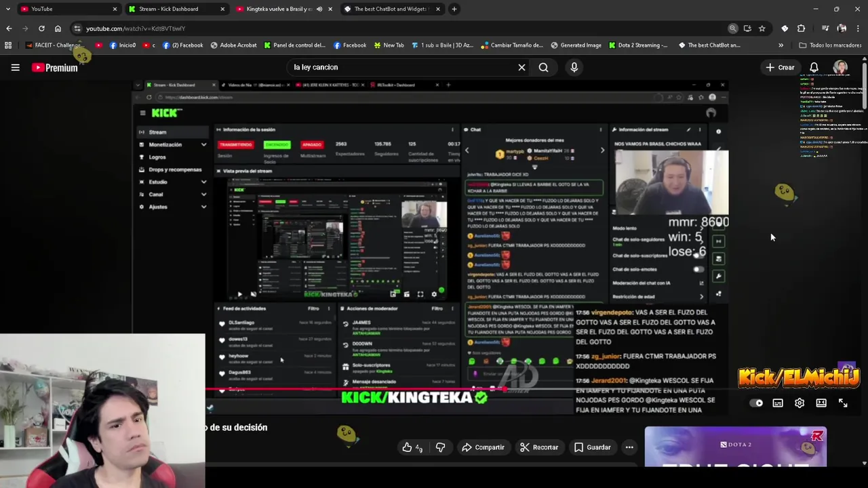Reload the current page
This screenshot has width=868, height=488.
41,28
